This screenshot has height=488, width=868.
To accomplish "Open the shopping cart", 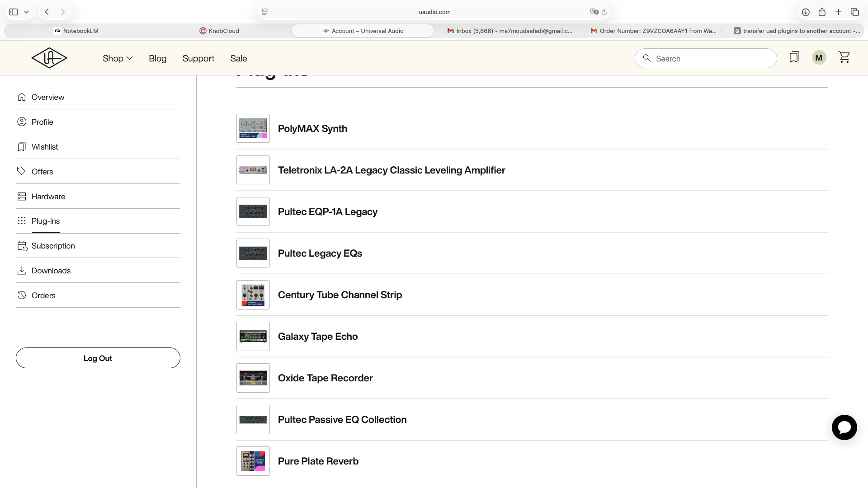I will point(844,57).
